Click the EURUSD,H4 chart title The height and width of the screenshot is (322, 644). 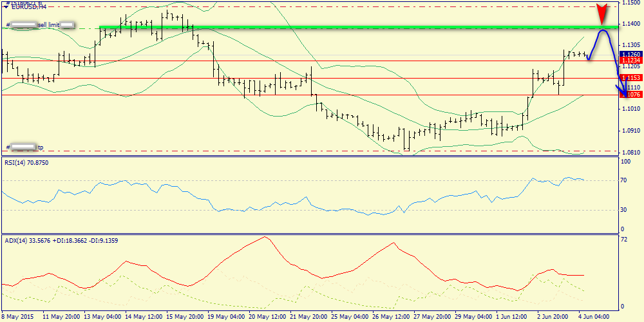click(x=28, y=7)
